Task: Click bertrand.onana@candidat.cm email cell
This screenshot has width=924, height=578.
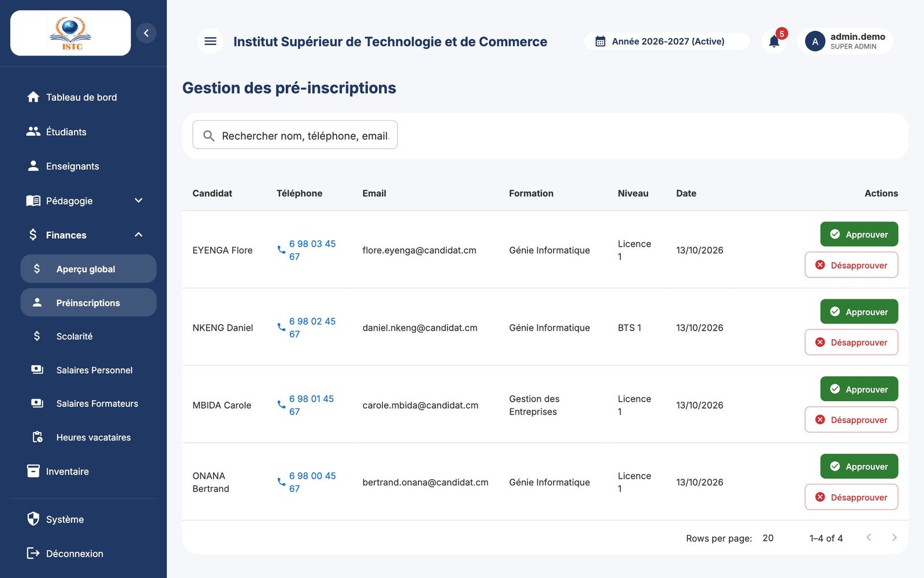Action: click(x=425, y=482)
